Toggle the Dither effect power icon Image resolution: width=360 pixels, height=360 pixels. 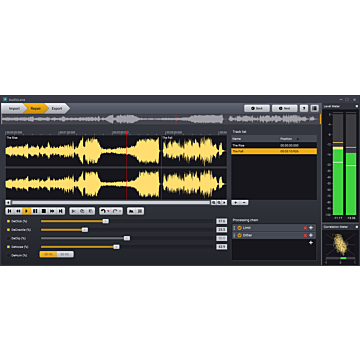click(x=239, y=235)
